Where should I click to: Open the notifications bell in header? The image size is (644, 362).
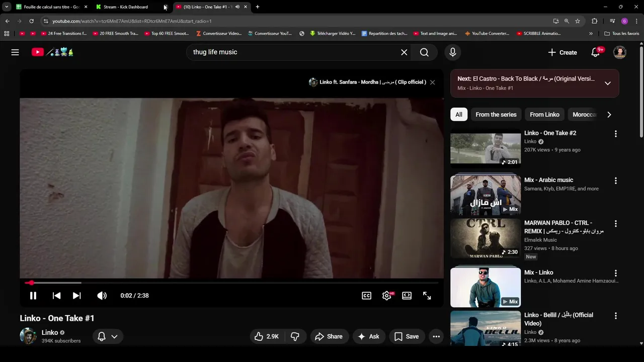(x=596, y=52)
